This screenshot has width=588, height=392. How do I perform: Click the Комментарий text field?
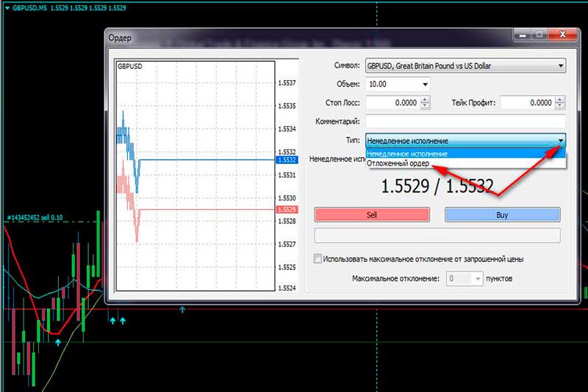(465, 121)
